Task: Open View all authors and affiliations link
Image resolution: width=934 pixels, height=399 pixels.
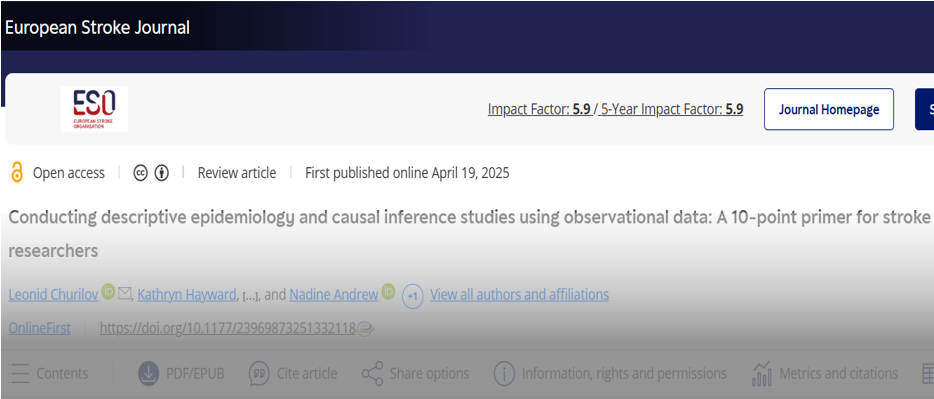Action: pyautogui.click(x=519, y=294)
